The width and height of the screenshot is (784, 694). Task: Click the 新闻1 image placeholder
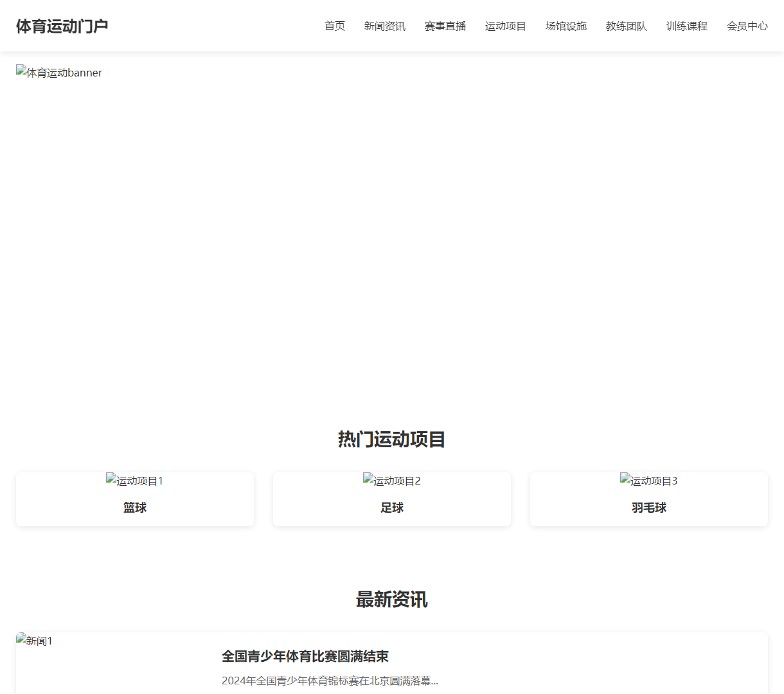(35, 641)
